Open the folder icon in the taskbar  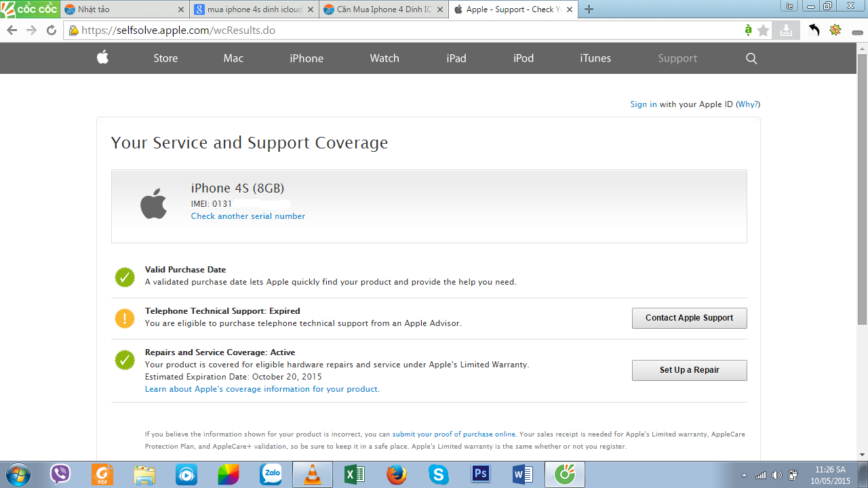[144, 474]
